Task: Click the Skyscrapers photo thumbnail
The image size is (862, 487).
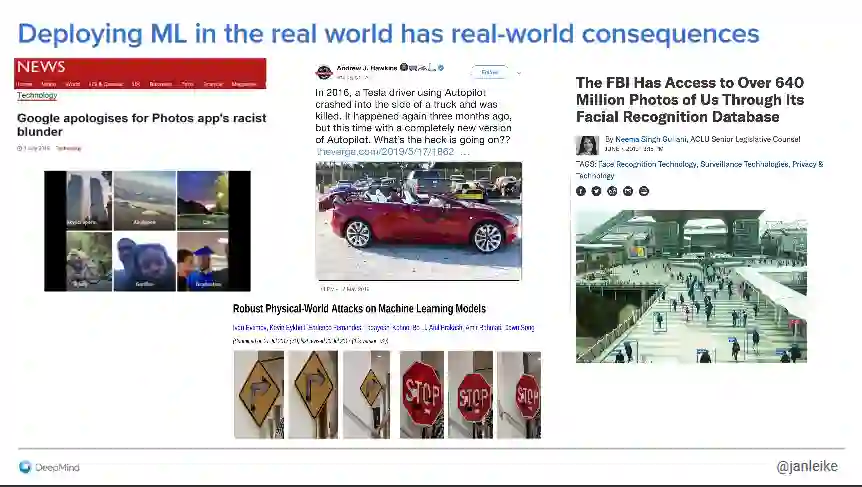Action: click(x=89, y=201)
